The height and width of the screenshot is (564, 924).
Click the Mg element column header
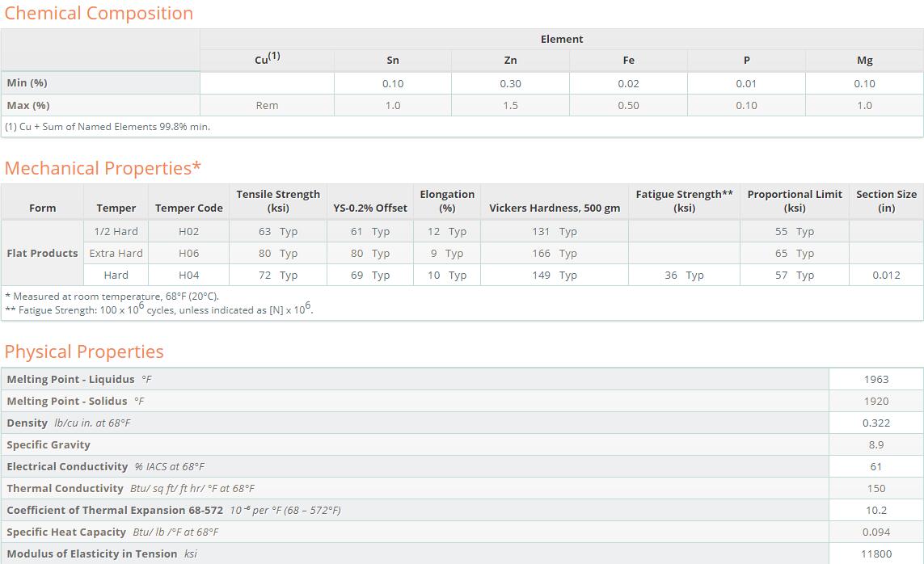point(864,60)
